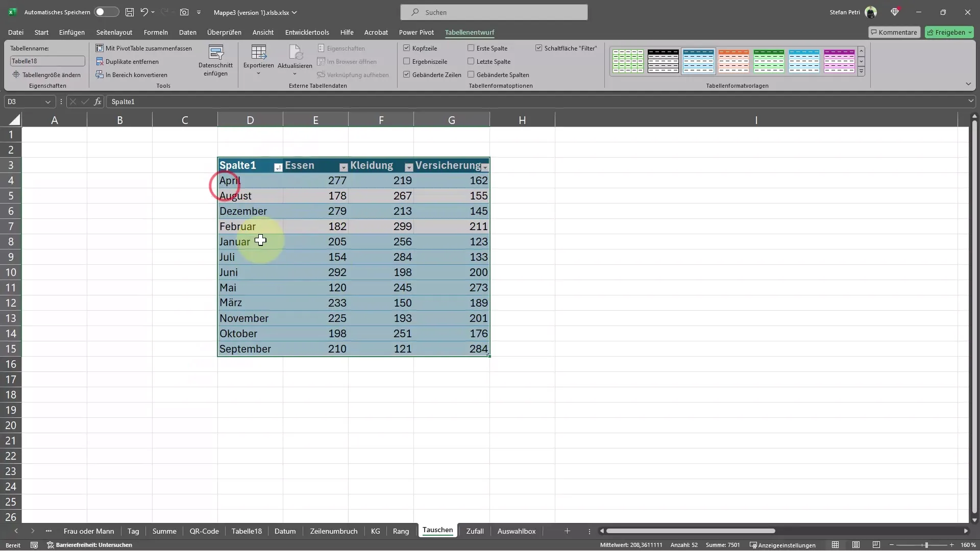Open the Datei menu
The image size is (980, 551).
[x=16, y=32]
